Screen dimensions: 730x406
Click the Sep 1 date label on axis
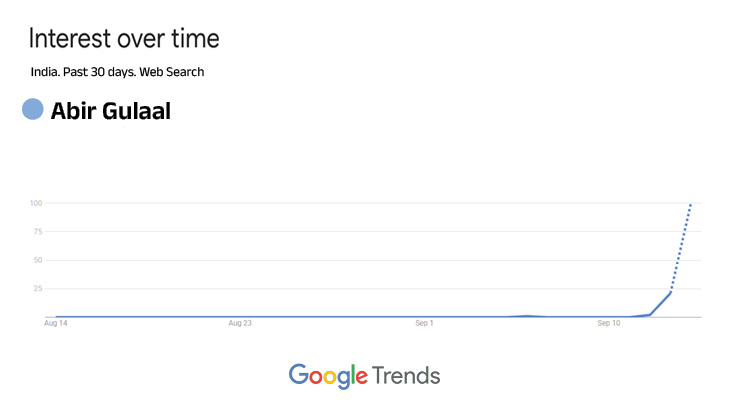point(424,323)
